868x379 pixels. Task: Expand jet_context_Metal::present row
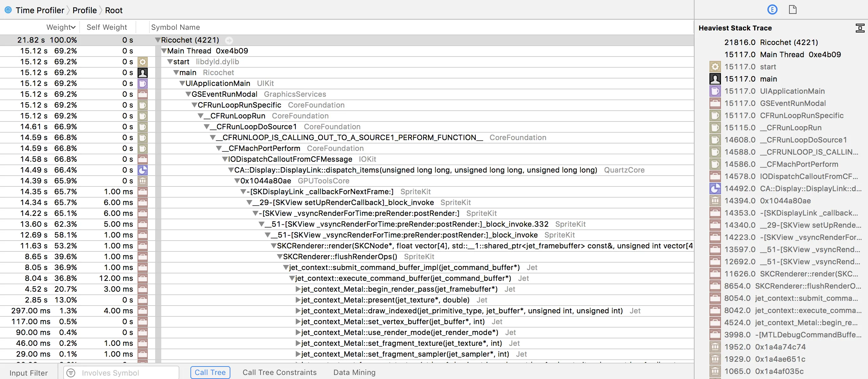pyautogui.click(x=298, y=300)
